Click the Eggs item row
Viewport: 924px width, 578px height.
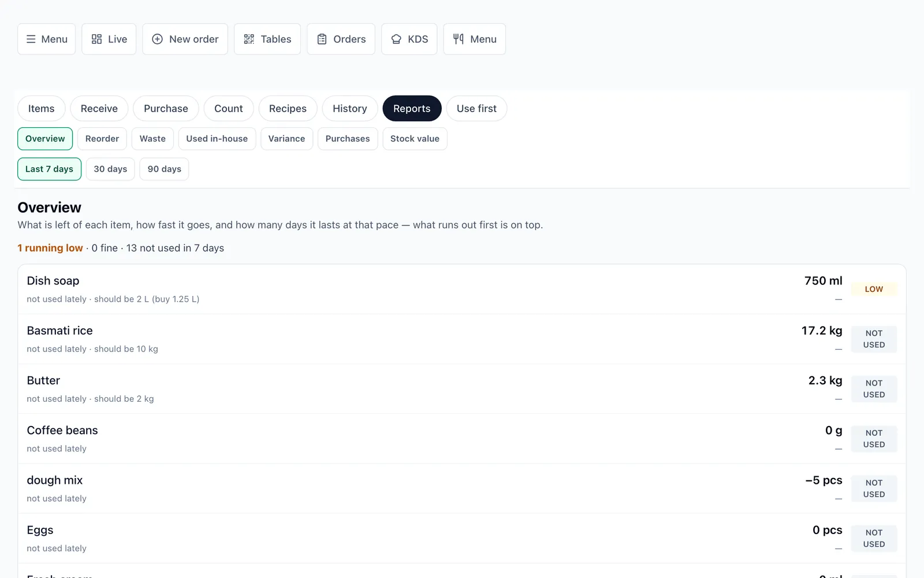(462, 538)
